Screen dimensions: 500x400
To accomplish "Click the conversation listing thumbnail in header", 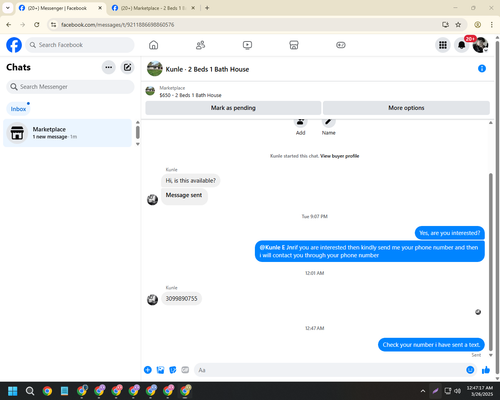I will click(x=155, y=69).
